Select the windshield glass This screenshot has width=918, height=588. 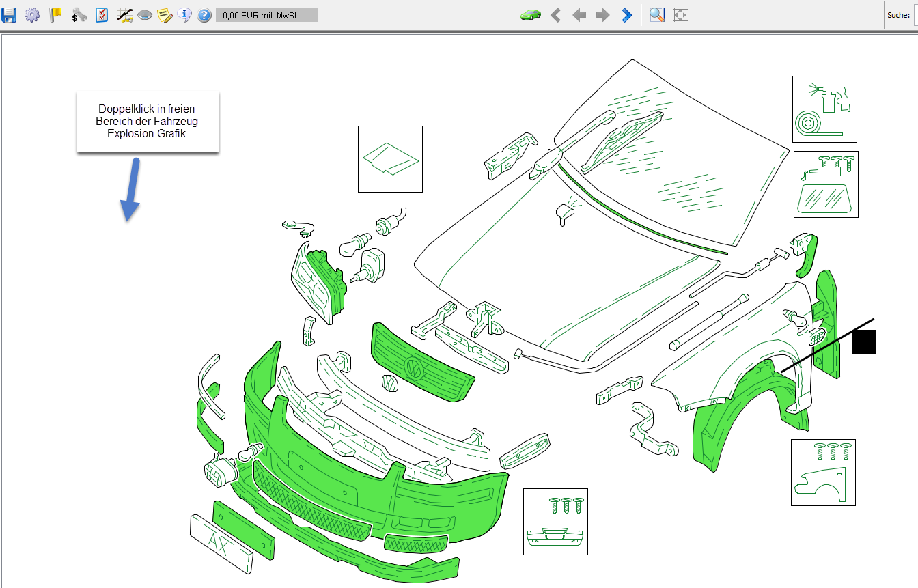pyautogui.click(x=673, y=154)
